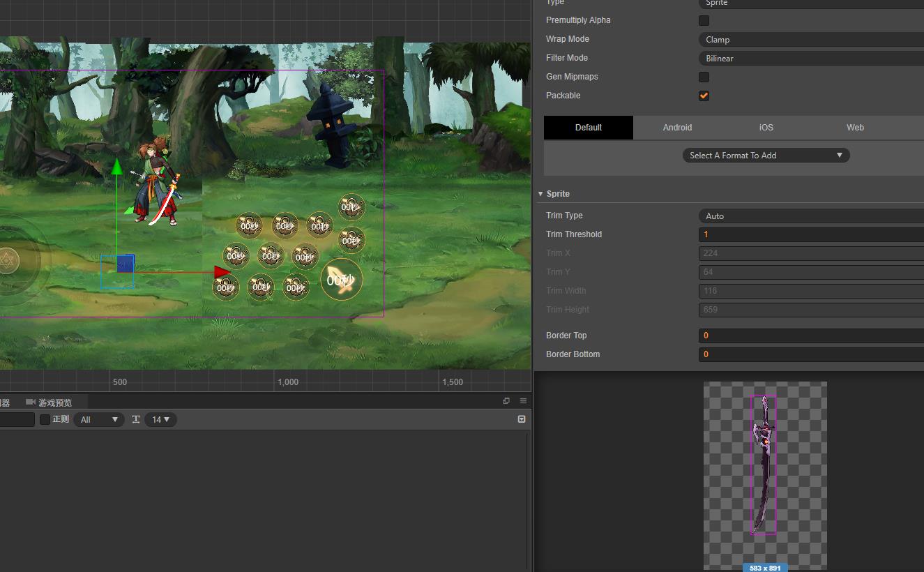Toggle the Gen Mipmaps checkbox
The height and width of the screenshot is (572, 924).
[x=704, y=77]
